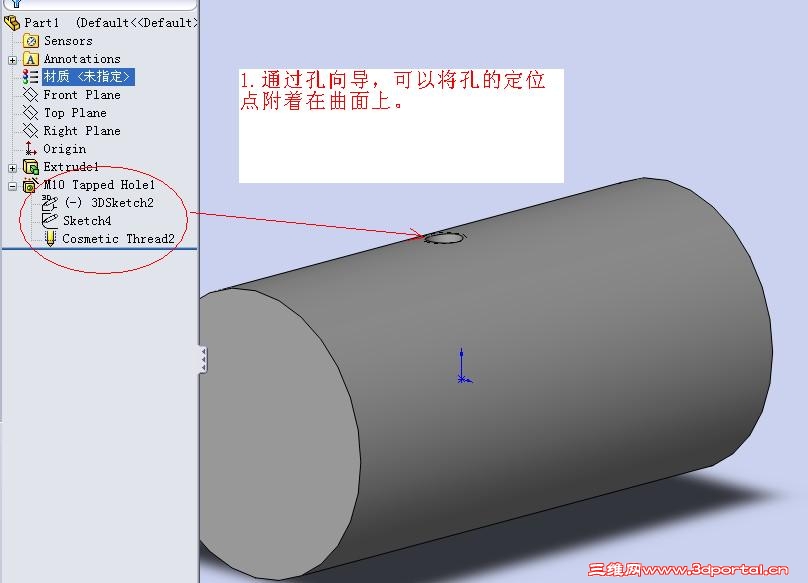Click the Sensors folder icon
Image resolution: width=808 pixels, height=583 pixels.
tap(31, 41)
